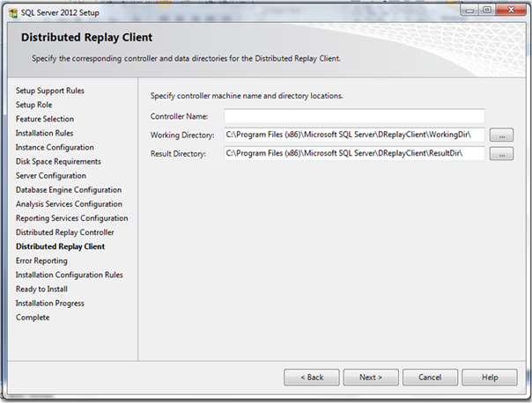Select the Complete step

[33, 318]
